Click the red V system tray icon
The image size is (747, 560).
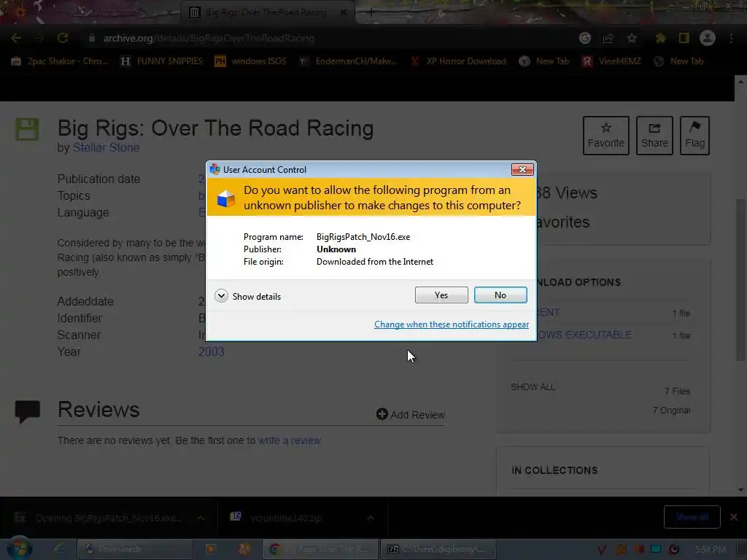pos(602,550)
